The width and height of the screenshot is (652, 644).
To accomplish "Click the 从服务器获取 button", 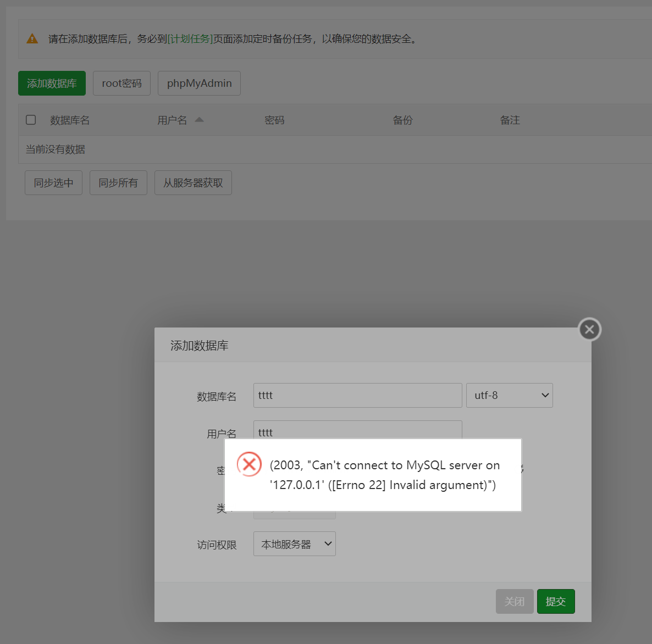I will [193, 182].
